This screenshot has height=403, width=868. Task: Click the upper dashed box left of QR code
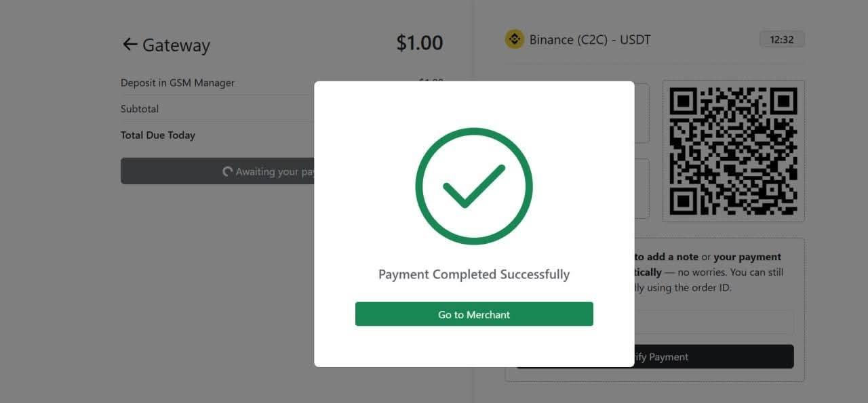(x=642, y=113)
